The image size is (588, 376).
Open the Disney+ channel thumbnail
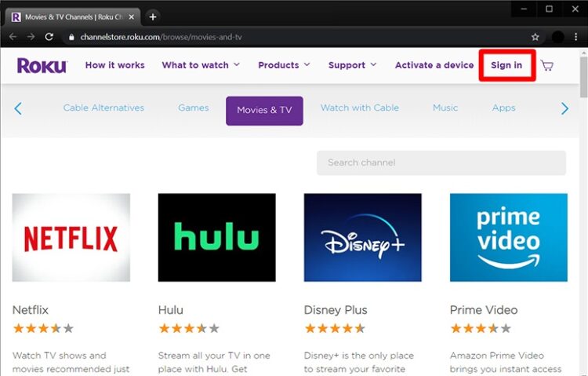point(363,237)
